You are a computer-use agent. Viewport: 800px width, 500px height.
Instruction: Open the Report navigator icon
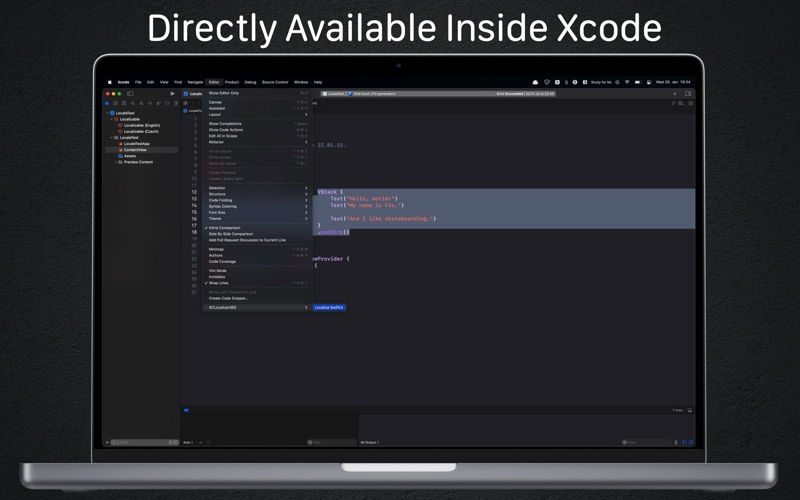pyautogui.click(x=176, y=103)
